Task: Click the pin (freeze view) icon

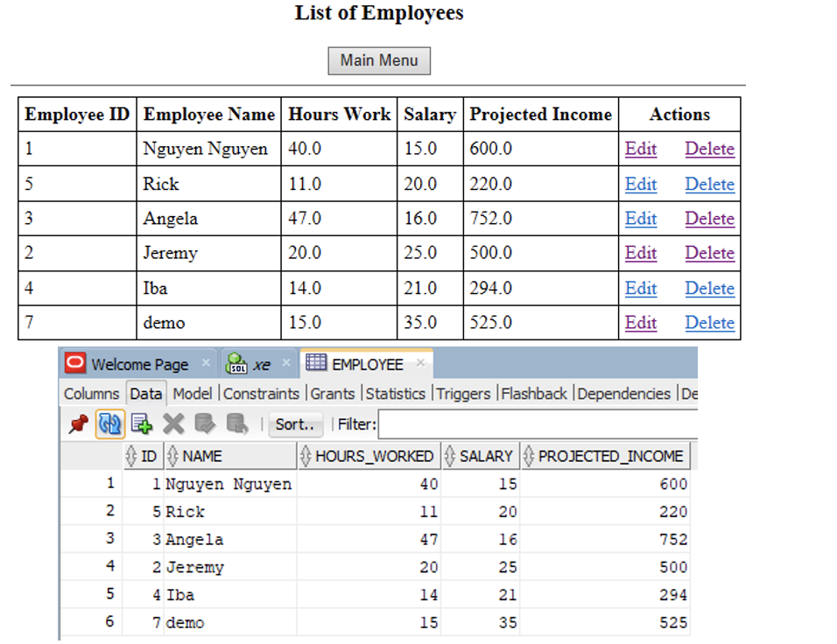Action: (x=79, y=424)
